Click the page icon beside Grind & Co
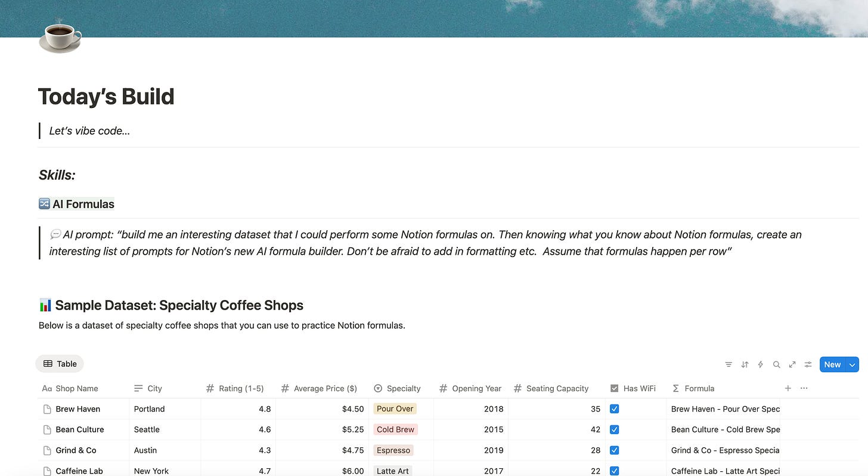Screen dimensions: 868x476 tap(47, 450)
